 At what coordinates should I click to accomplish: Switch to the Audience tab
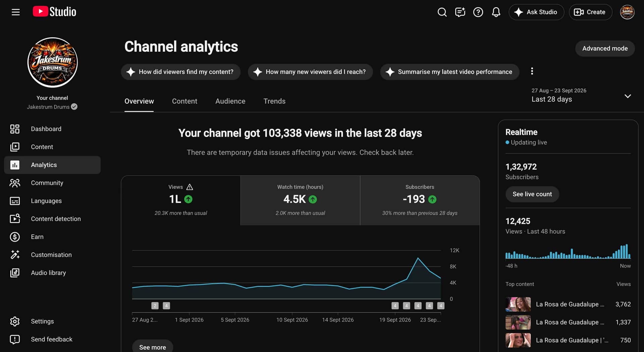point(230,101)
